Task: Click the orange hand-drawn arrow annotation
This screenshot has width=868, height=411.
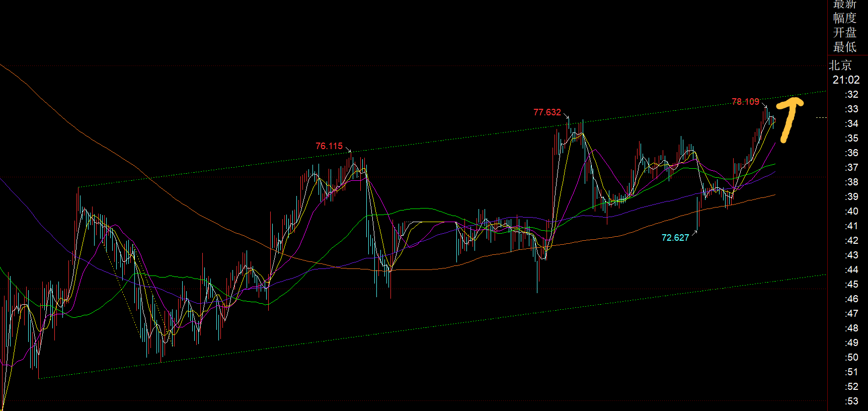Action: [788, 119]
